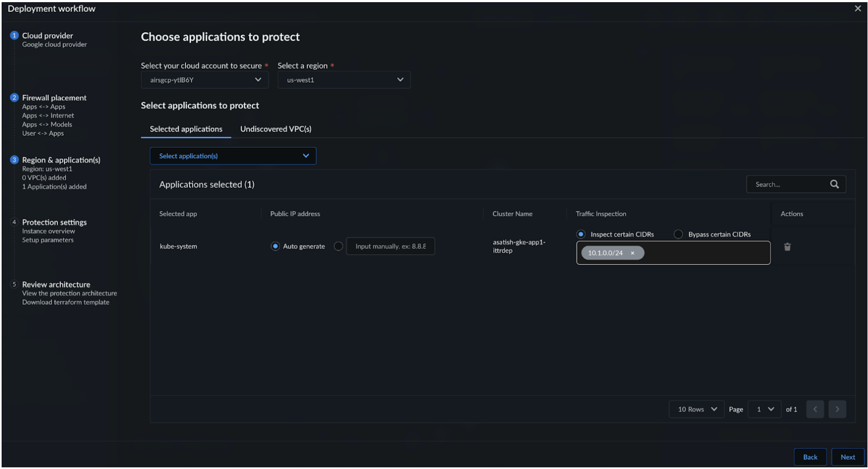
Task: Delete the kube-system application row
Action: (x=787, y=247)
